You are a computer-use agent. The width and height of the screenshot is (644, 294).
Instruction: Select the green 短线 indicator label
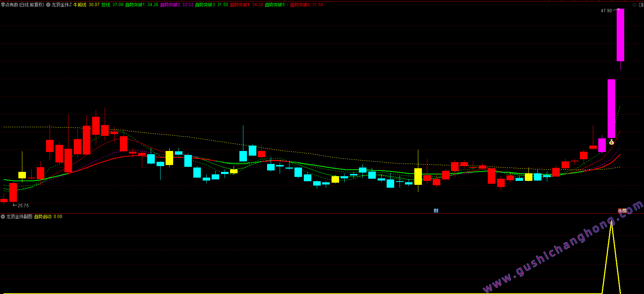(106, 5)
